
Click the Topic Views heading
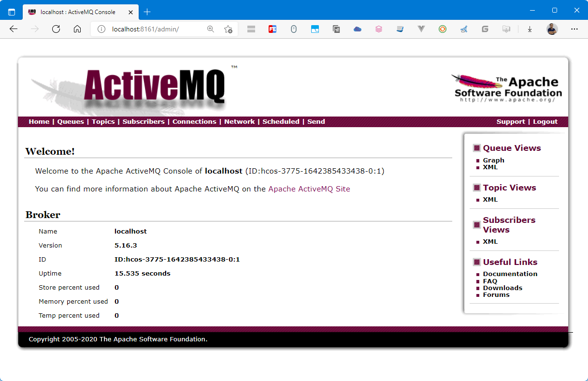pyautogui.click(x=509, y=188)
